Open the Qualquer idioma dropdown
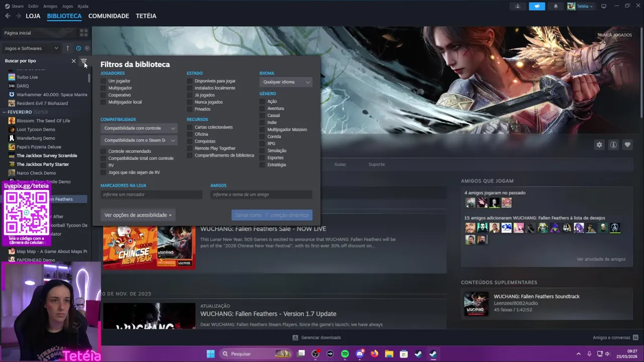Viewport: 644px width, 362px height. coord(286,82)
